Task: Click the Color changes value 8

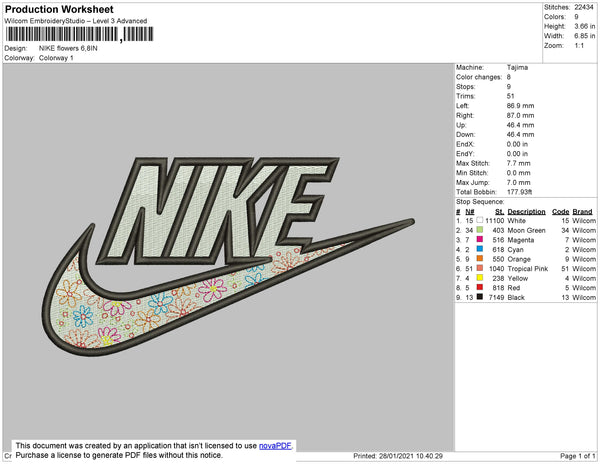Action: coord(509,77)
